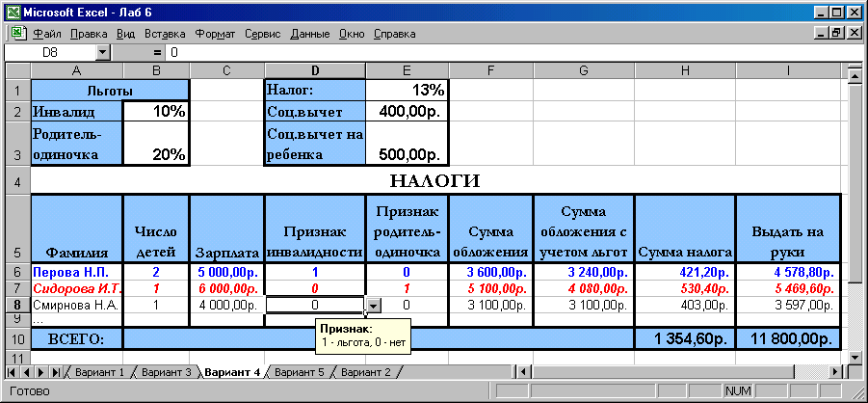Select row 8 header

[x=17, y=305]
